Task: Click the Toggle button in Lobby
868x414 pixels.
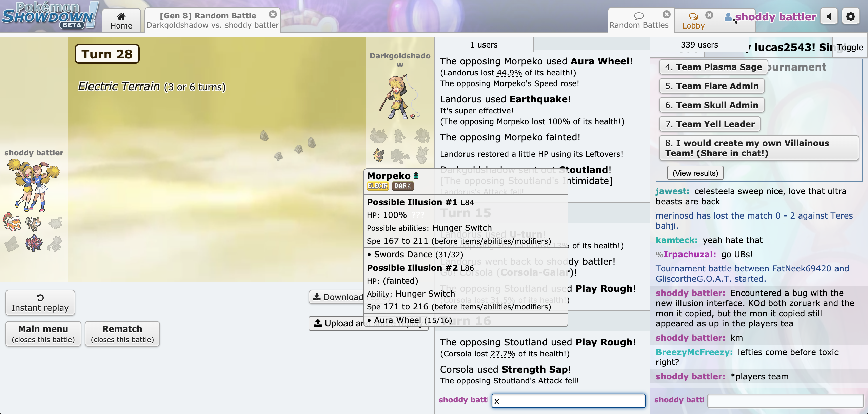Action: [849, 48]
